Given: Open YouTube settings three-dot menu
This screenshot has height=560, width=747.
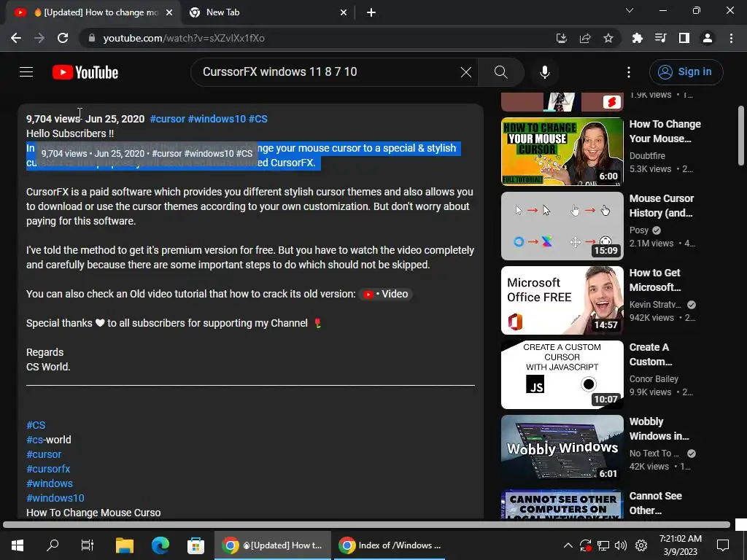Looking at the screenshot, I should (629, 72).
